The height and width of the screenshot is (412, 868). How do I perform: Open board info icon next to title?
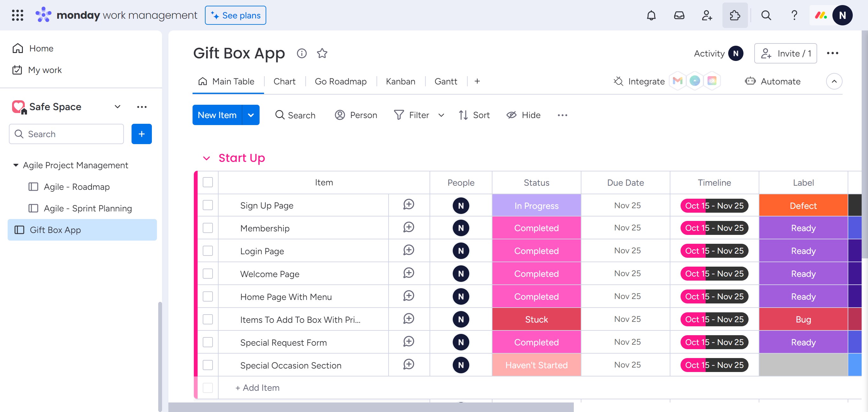(302, 53)
